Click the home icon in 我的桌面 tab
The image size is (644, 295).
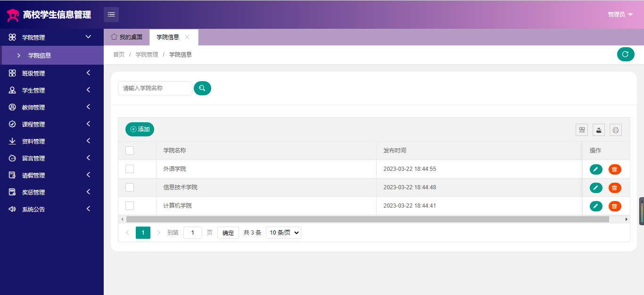(x=114, y=37)
